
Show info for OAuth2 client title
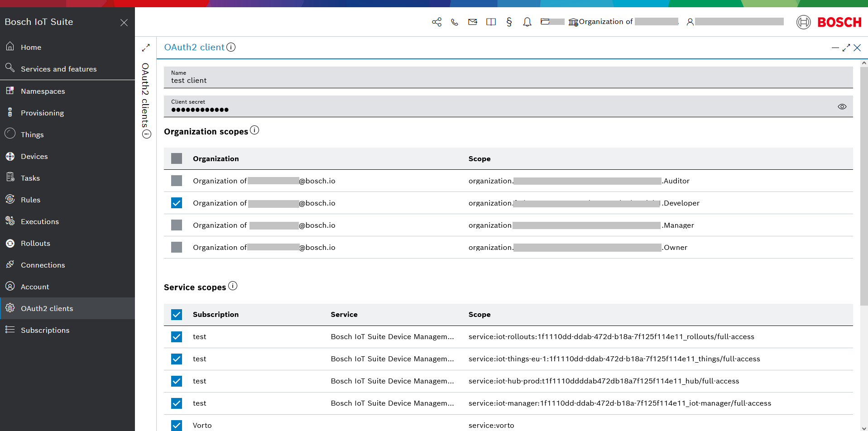231,47
